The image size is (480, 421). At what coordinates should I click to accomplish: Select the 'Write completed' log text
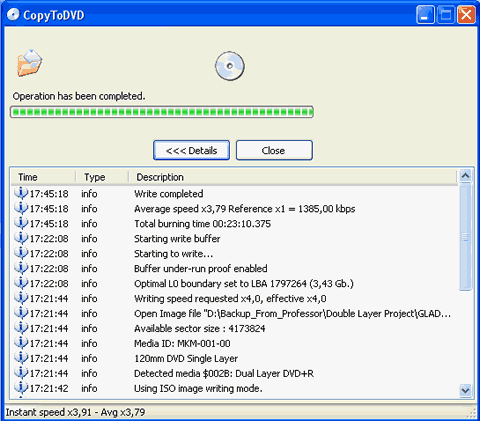point(169,194)
